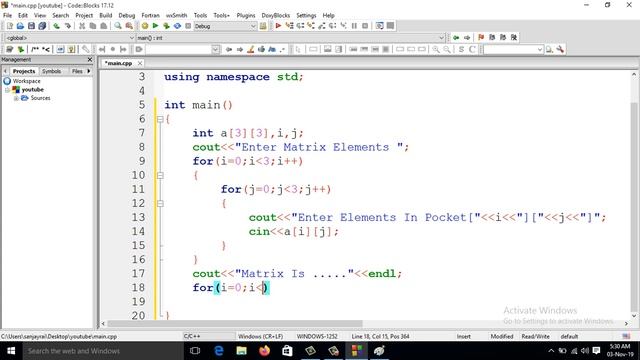Collapse the youtube project tree node
The height and width of the screenshot is (360, 640).
click(x=7, y=90)
